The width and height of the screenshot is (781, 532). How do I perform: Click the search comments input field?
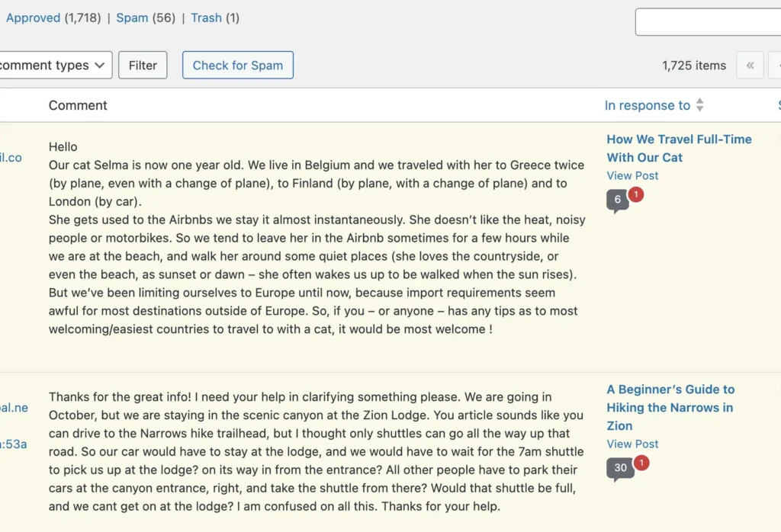click(x=708, y=22)
